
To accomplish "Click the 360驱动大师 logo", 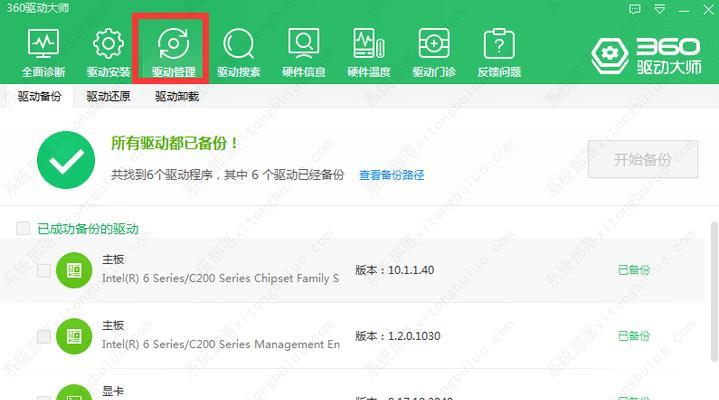I will coord(646,56).
